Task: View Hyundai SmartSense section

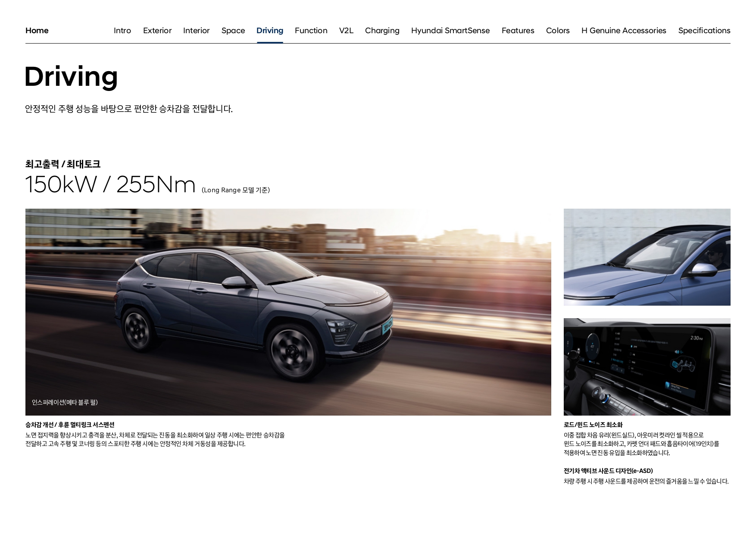Action: 450,31
